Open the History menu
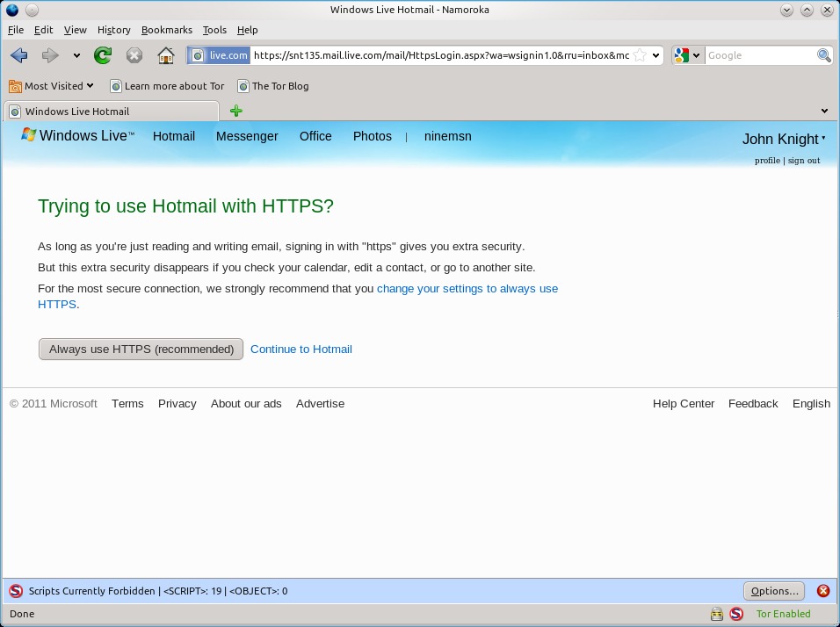 [113, 30]
